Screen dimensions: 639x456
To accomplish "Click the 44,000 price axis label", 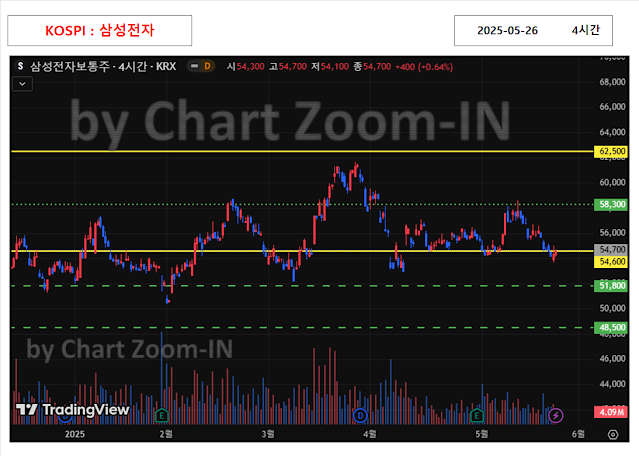I will coord(612,384).
